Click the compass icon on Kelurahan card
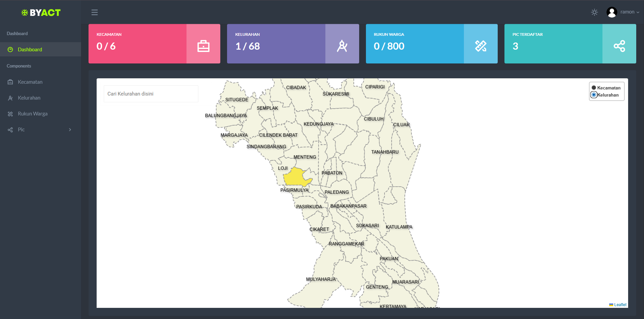644x319 pixels. coord(342,46)
